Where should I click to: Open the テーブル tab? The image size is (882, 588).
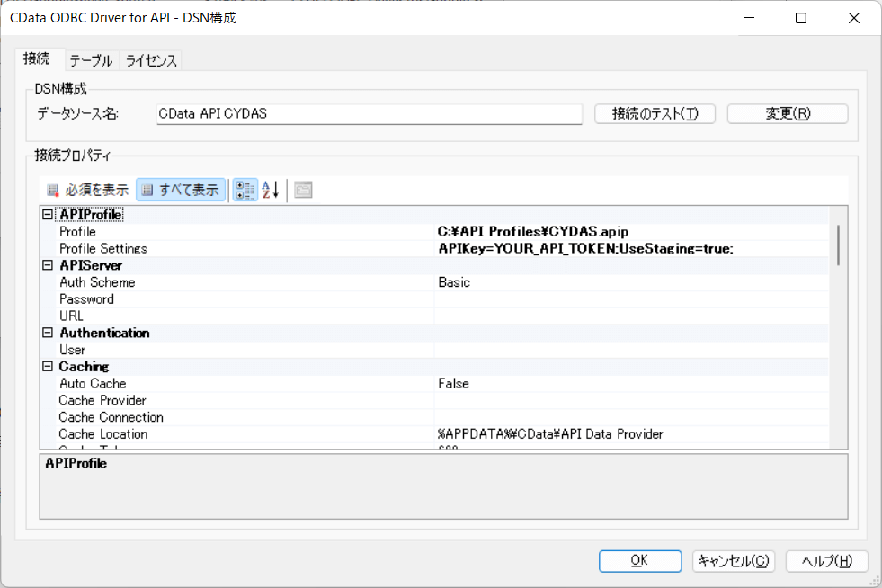[91, 60]
